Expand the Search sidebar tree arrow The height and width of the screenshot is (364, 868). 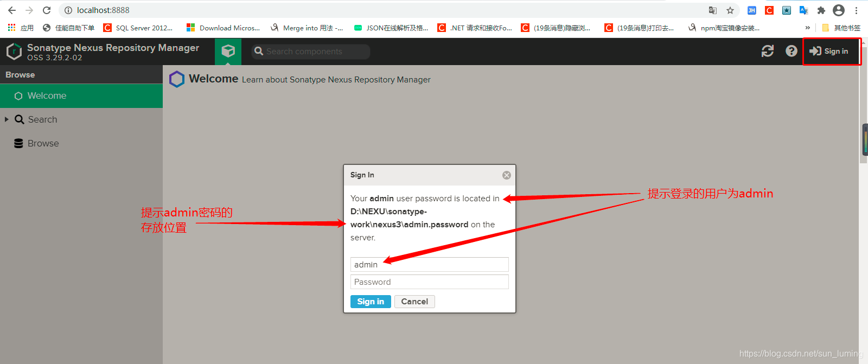click(7, 119)
